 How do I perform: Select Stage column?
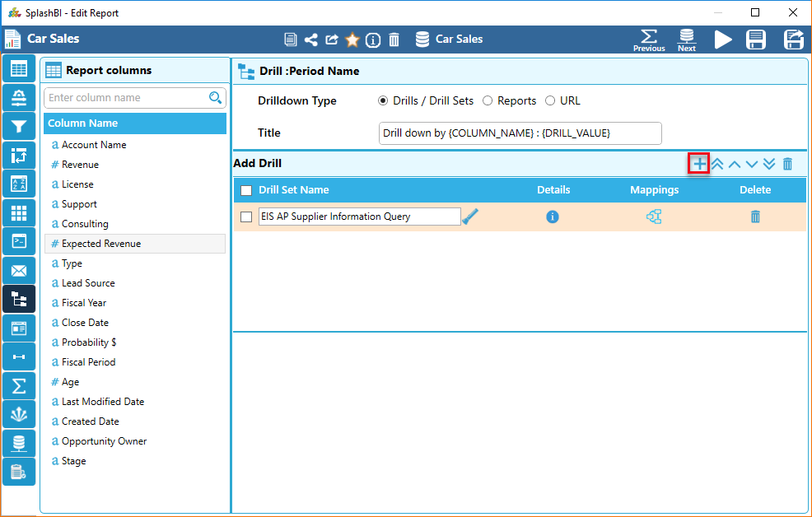pyautogui.click(x=135, y=460)
